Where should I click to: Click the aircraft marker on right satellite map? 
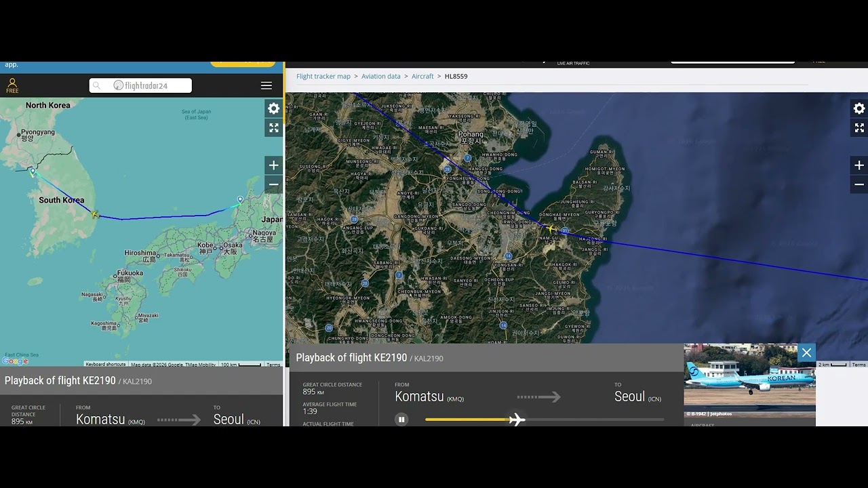[551, 229]
